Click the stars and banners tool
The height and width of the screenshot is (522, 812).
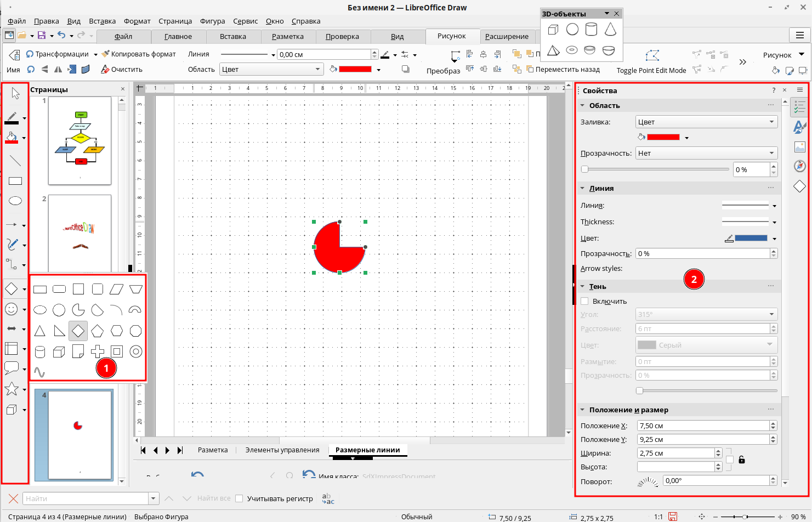[x=12, y=389]
